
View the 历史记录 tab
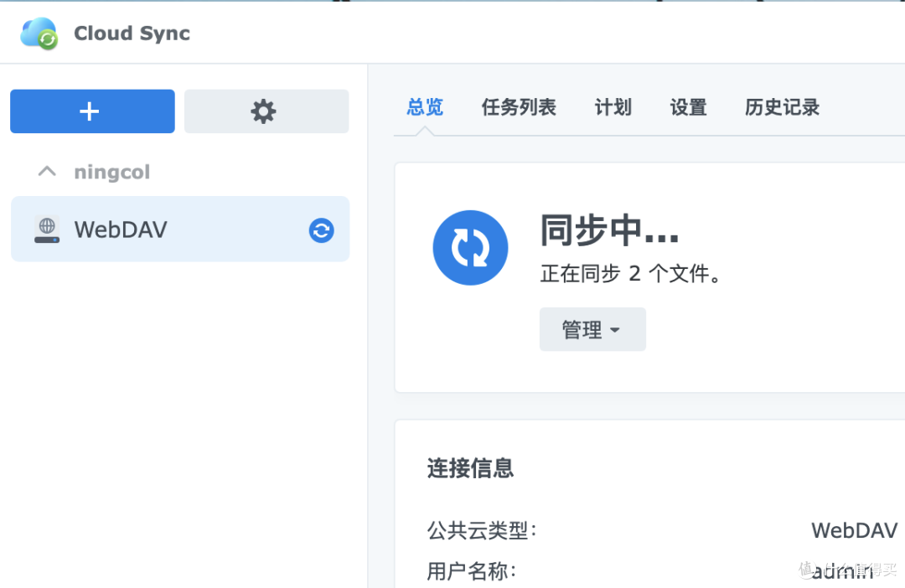pyautogui.click(x=782, y=107)
